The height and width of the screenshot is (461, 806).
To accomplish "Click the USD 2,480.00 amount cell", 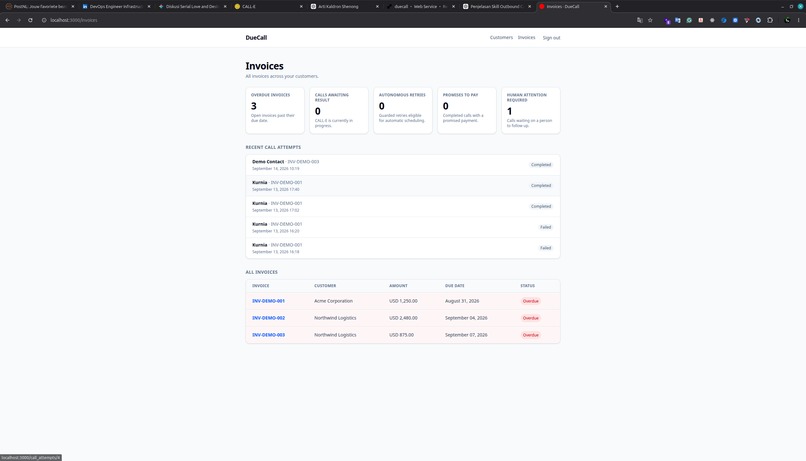I will 403,318.
